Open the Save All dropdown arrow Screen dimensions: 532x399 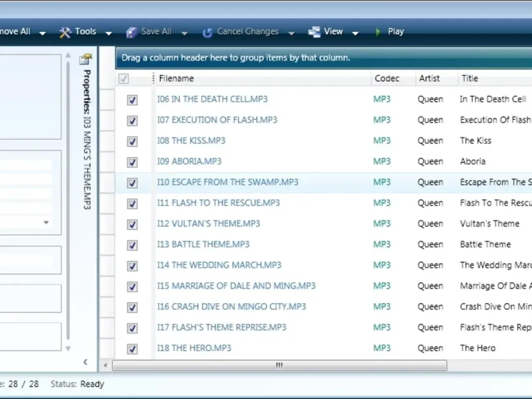tap(185, 33)
